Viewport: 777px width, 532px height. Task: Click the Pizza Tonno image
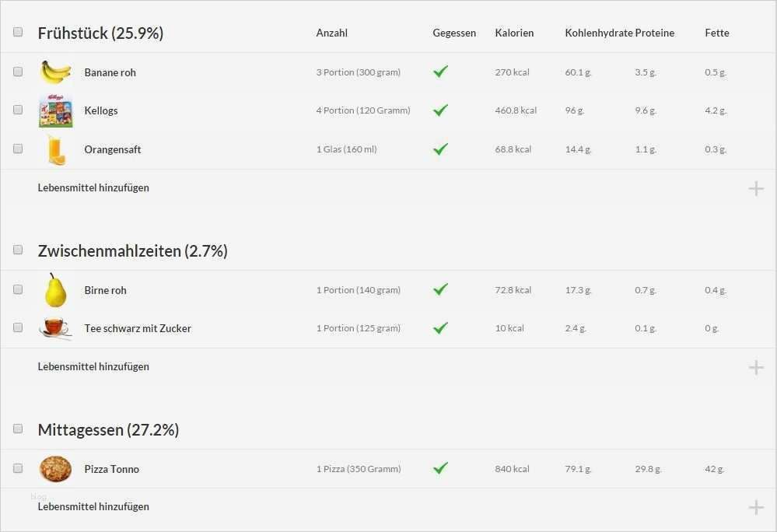click(56, 469)
